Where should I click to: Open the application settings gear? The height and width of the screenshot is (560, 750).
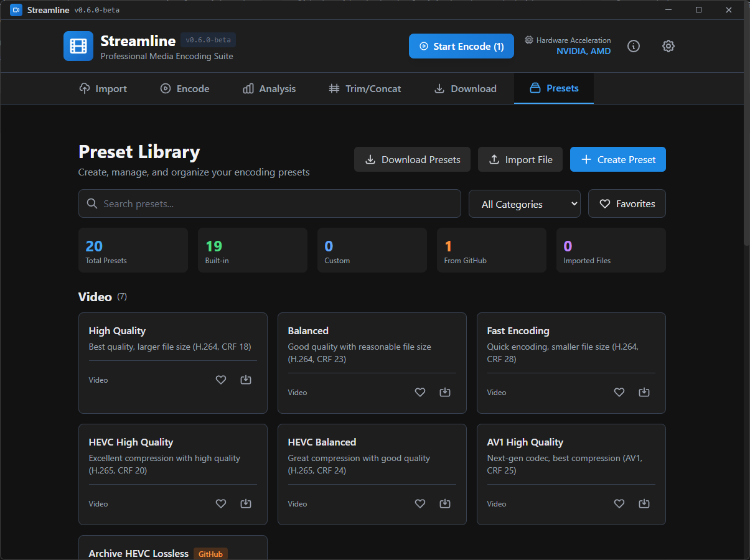tap(668, 46)
